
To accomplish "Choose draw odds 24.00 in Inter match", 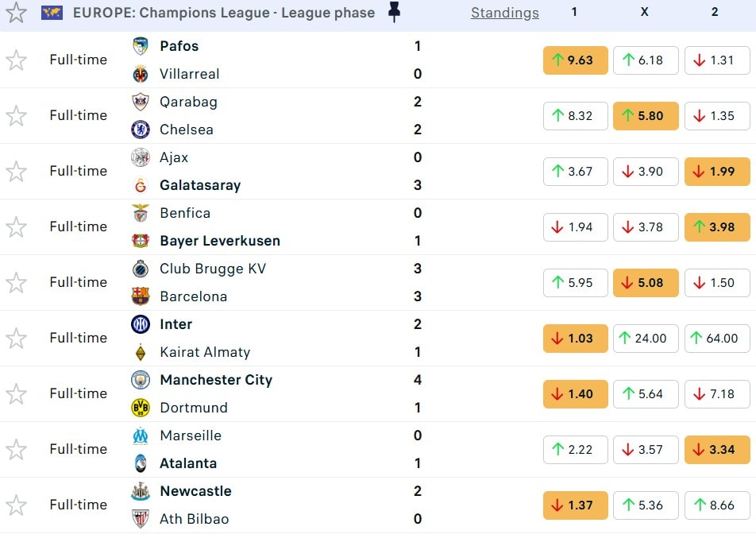I will tap(646, 339).
